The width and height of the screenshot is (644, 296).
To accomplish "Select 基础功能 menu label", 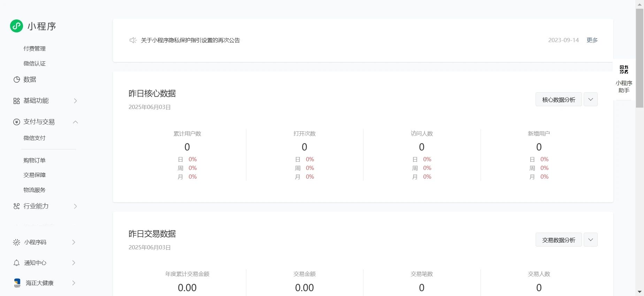I will tap(36, 101).
